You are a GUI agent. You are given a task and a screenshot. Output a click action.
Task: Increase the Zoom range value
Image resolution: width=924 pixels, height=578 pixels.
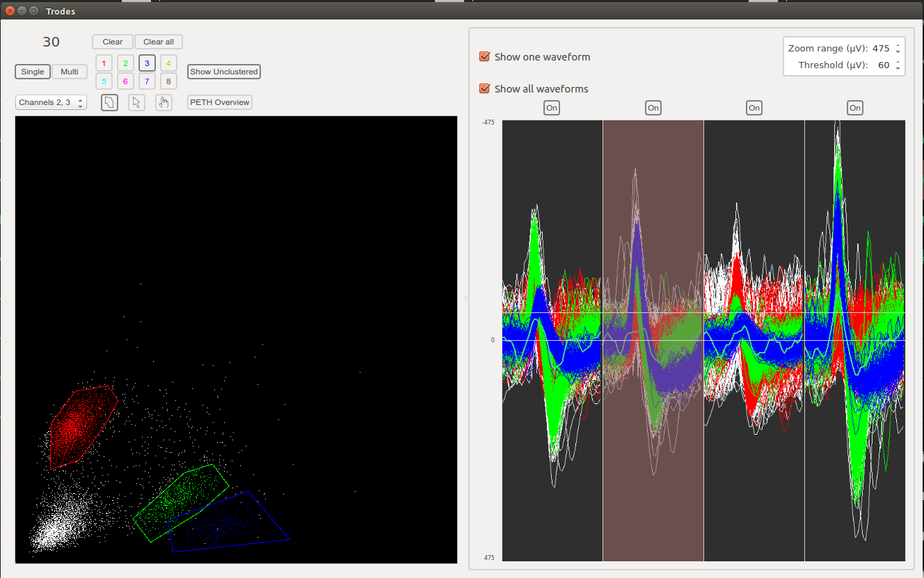tap(898, 46)
